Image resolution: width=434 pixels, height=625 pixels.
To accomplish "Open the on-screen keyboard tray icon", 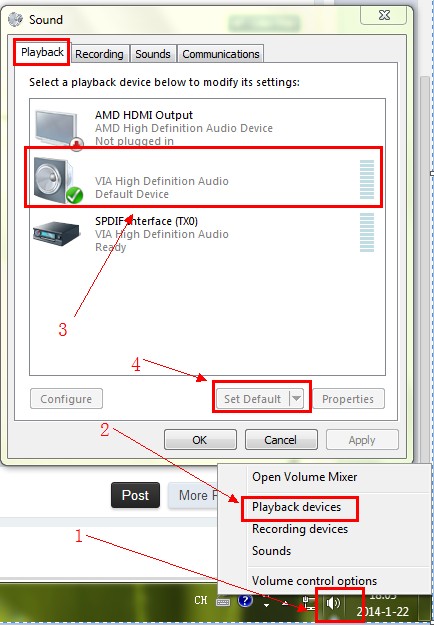I will click(x=223, y=602).
